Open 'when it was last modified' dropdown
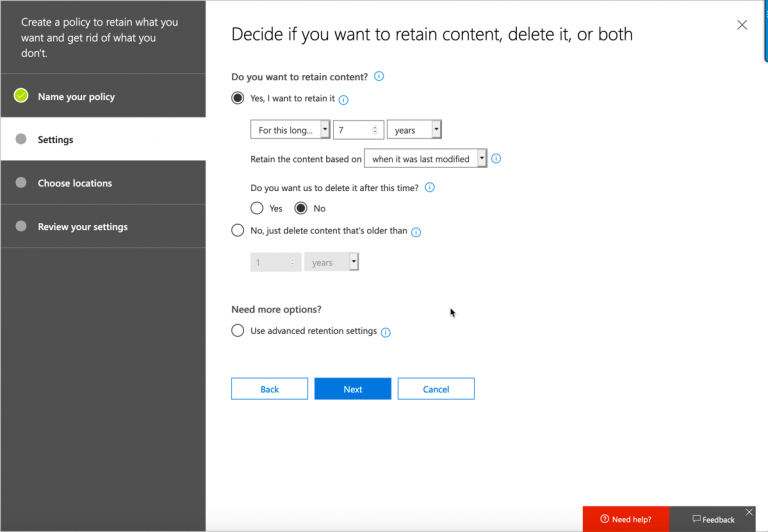The width and height of the screenshot is (768, 532). (x=426, y=159)
